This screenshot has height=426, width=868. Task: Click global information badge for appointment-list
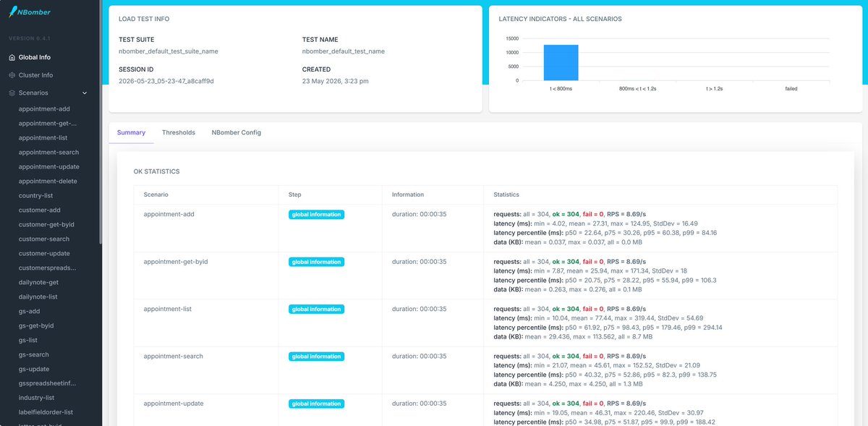pyautogui.click(x=317, y=310)
